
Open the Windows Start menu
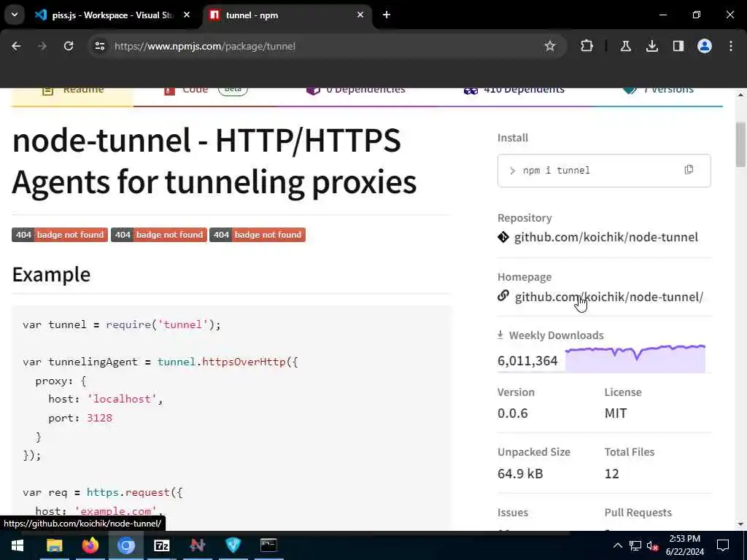(18, 545)
